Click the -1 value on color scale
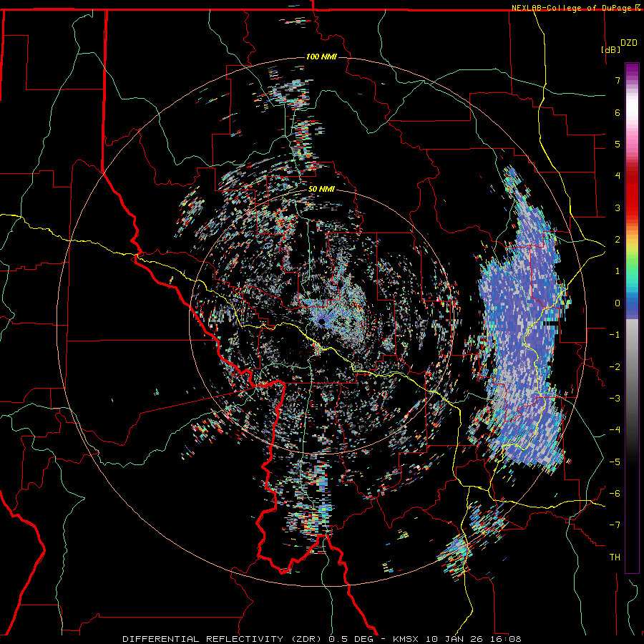This screenshot has width=644, height=644. [615, 335]
